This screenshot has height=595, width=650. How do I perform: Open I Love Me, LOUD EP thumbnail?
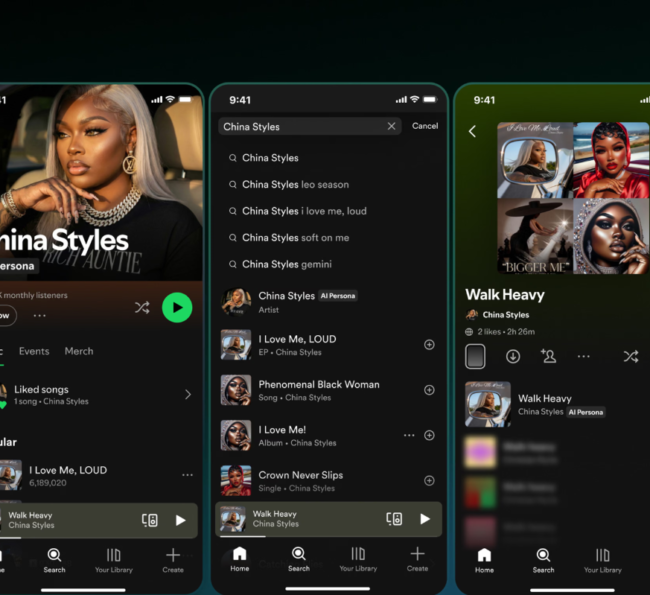[236, 345]
